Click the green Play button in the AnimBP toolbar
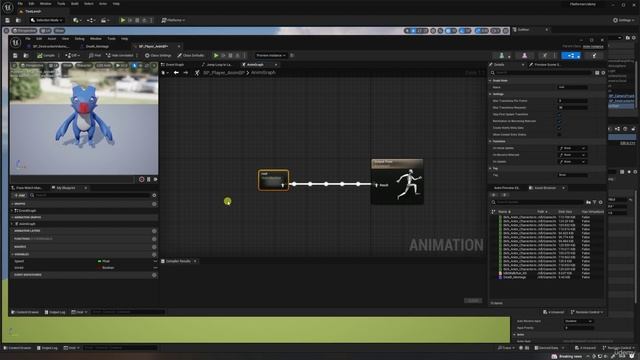640x360 pixels. 216,56
